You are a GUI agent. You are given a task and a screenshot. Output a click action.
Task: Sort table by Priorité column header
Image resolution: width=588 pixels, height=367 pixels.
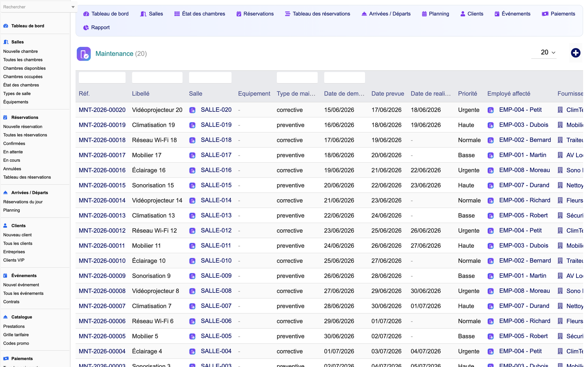(467, 94)
